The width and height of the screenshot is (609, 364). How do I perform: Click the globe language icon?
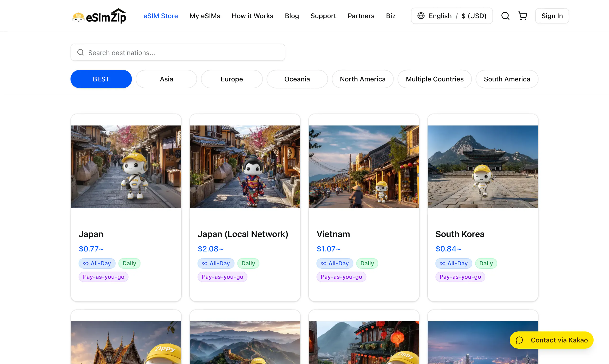(x=421, y=16)
